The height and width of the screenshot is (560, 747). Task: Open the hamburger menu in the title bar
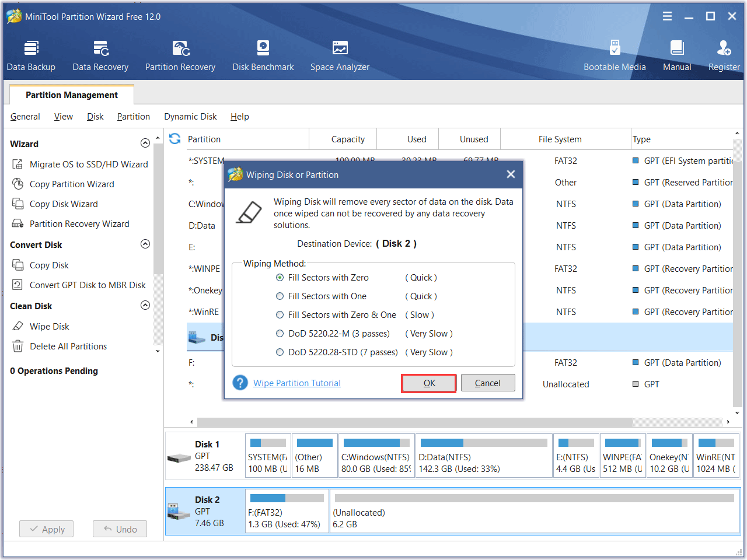tap(667, 16)
